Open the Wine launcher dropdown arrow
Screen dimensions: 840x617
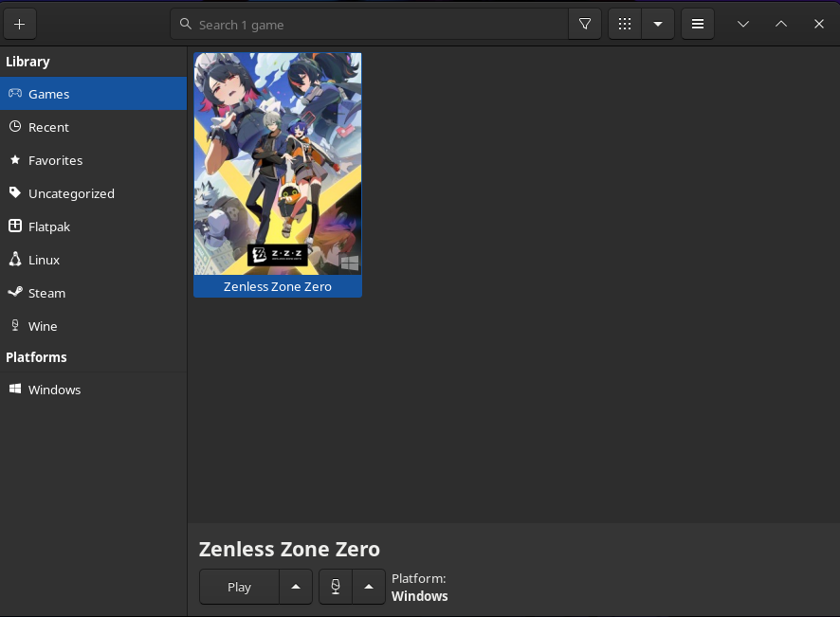pyautogui.click(x=369, y=587)
